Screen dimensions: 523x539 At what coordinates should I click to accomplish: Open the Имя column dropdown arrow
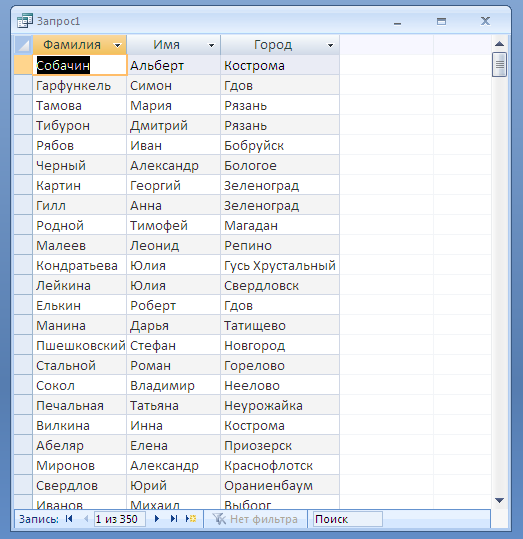coord(211,45)
